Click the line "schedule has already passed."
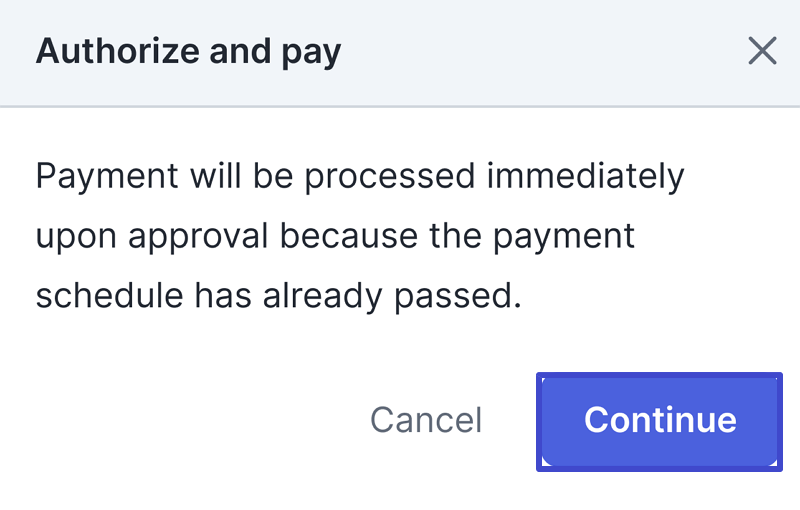800x510 pixels. (279, 296)
